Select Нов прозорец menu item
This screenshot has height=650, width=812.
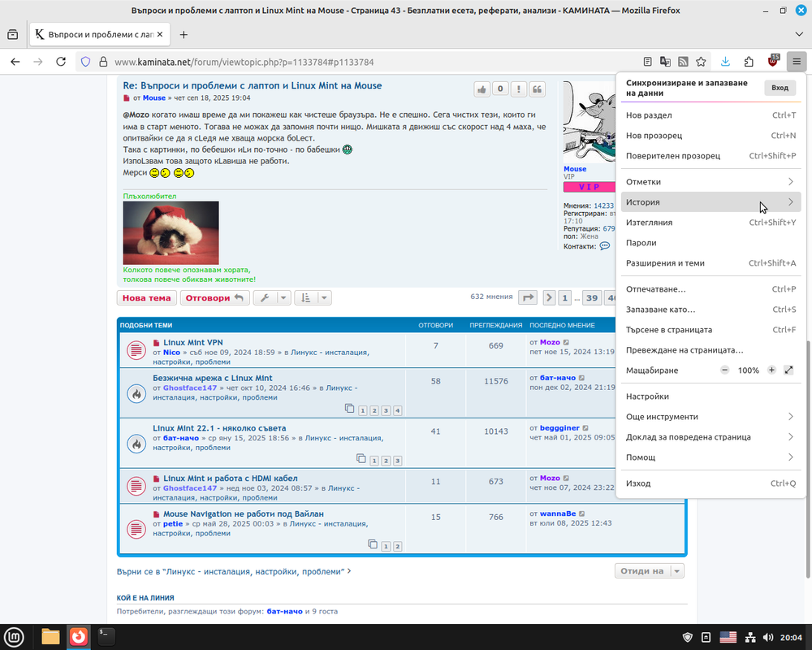point(710,136)
